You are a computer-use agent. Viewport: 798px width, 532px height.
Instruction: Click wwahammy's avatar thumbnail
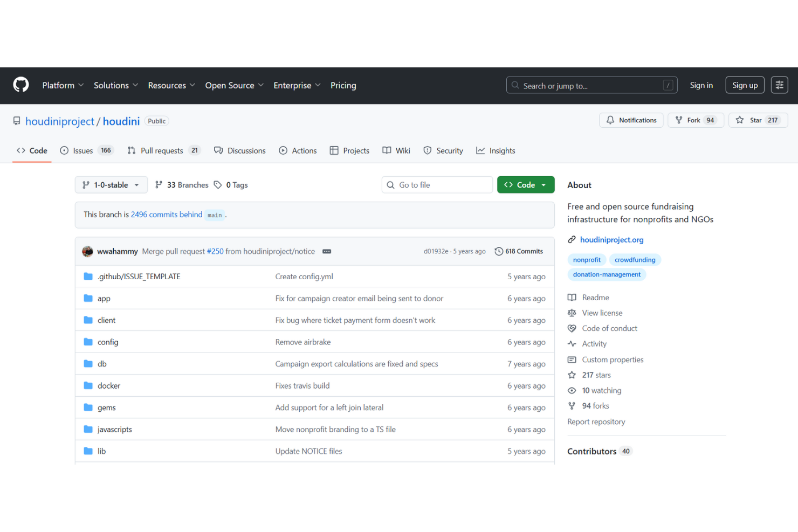click(x=87, y=251)
